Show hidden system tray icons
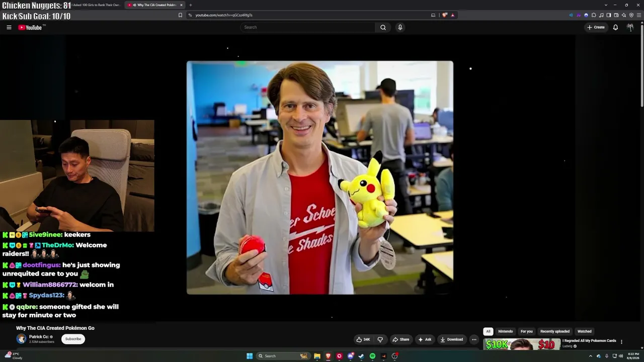This screenshot has width=644, height=362. 591,356
